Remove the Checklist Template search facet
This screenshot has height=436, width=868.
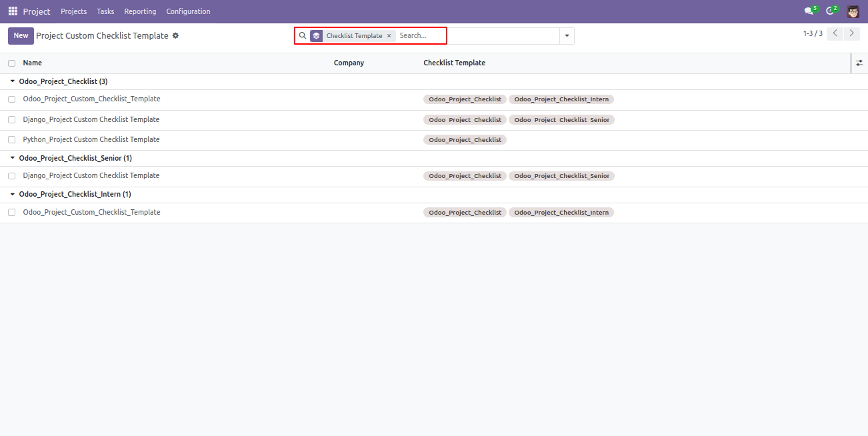tap(389, 36)
